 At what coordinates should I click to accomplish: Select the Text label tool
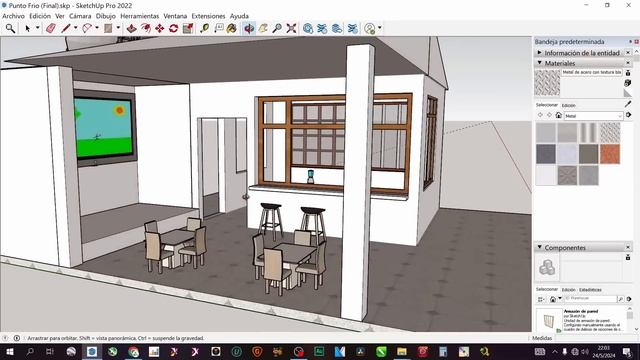click(x=219, y=28)
